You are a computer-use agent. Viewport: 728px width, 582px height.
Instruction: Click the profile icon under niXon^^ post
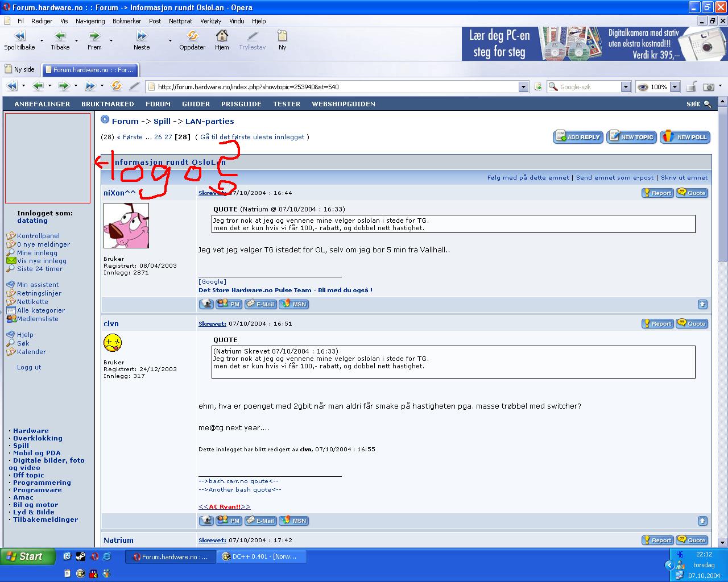pos(206,304)
